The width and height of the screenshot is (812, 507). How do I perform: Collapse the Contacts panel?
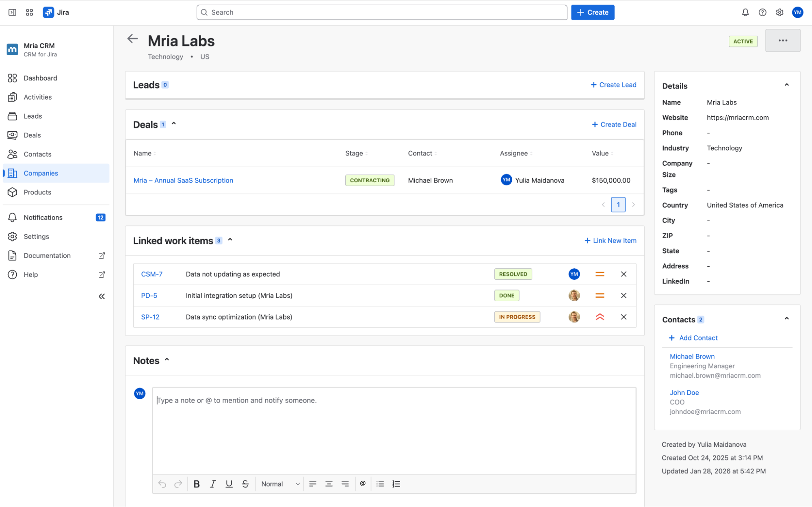[x=786, y=318]
